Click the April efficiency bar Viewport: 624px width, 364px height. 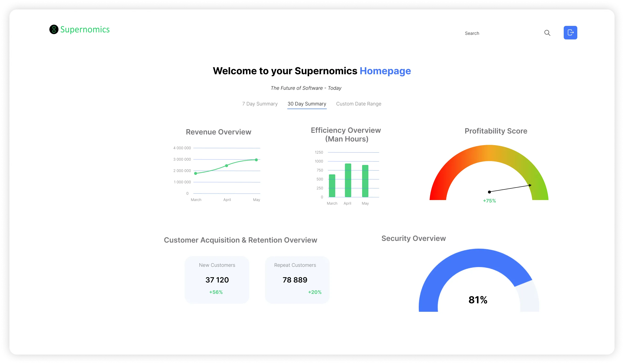348,180
